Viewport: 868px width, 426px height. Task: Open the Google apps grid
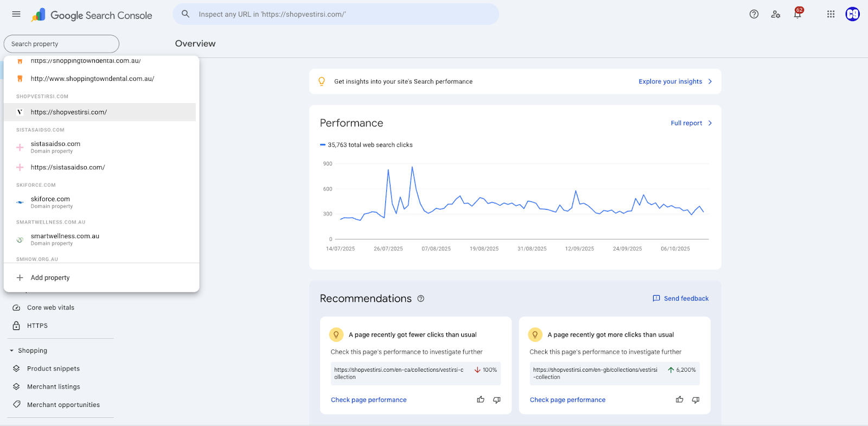coord(831,14)
